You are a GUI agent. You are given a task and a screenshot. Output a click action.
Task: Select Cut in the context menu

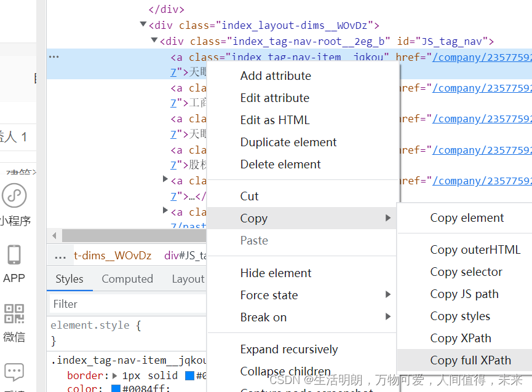point(249,196)
